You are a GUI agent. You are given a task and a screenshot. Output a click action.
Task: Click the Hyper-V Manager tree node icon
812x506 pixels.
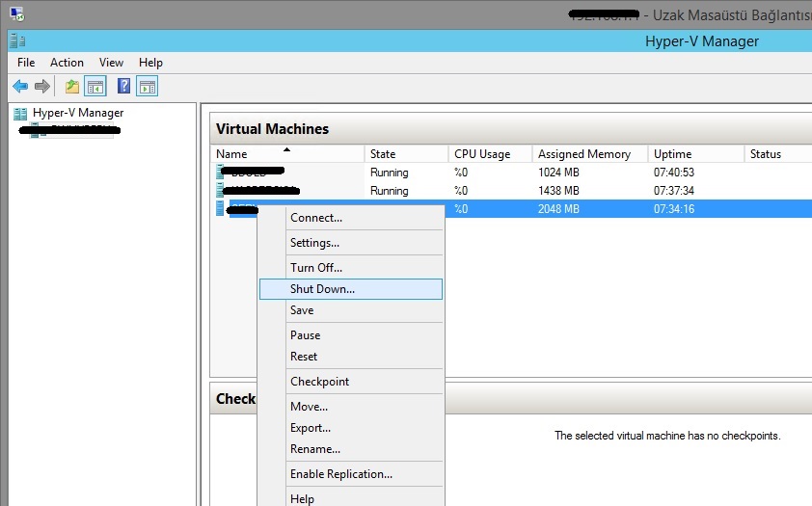point(20,114)
